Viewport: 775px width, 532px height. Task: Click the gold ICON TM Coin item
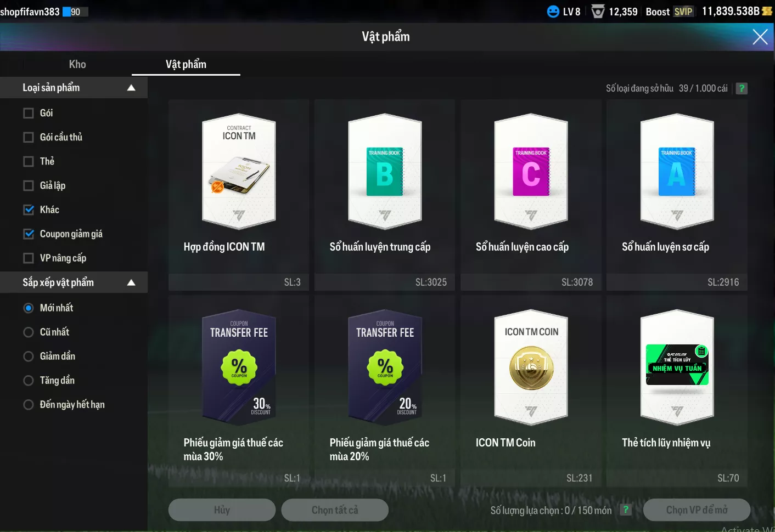click(x=531, y=368)
